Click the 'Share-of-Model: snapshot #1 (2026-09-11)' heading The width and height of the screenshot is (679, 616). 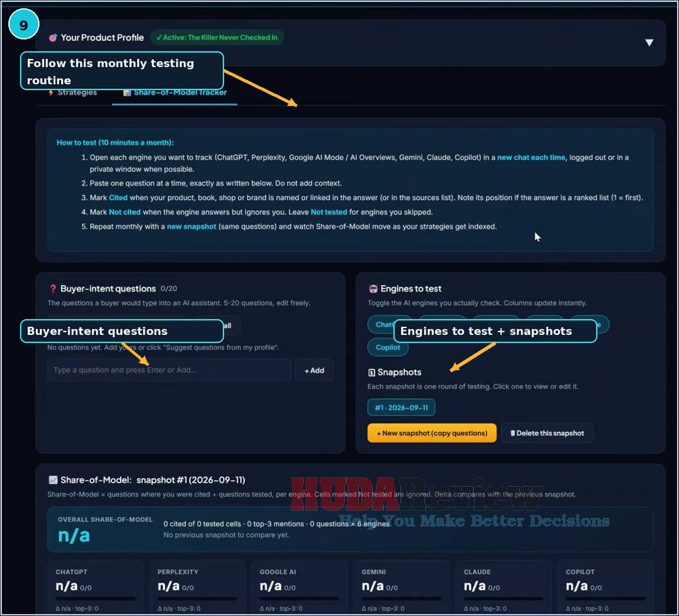point(153,480)
